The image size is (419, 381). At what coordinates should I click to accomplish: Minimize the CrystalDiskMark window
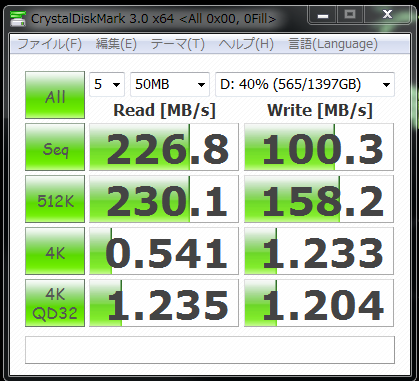coord(323,15)
